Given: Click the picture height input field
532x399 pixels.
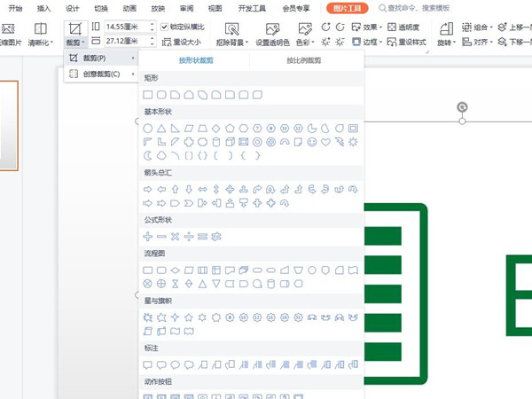Looking at the screenshot, I should click(123, 27).
